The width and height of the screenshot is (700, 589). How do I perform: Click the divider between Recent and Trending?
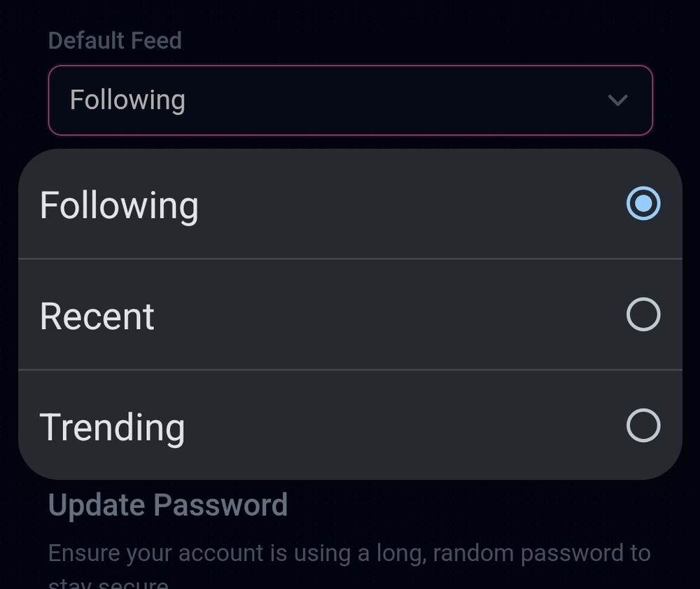pos(350,370)
